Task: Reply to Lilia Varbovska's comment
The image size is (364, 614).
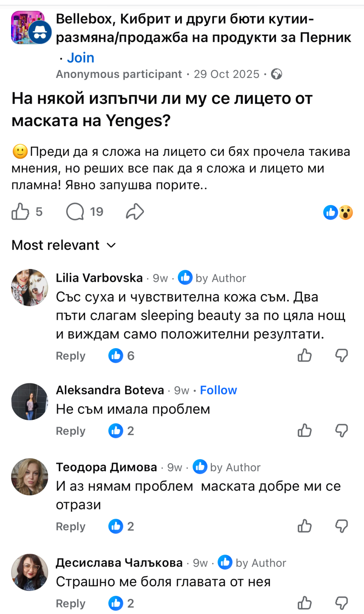Action: (x=71, y=356)
